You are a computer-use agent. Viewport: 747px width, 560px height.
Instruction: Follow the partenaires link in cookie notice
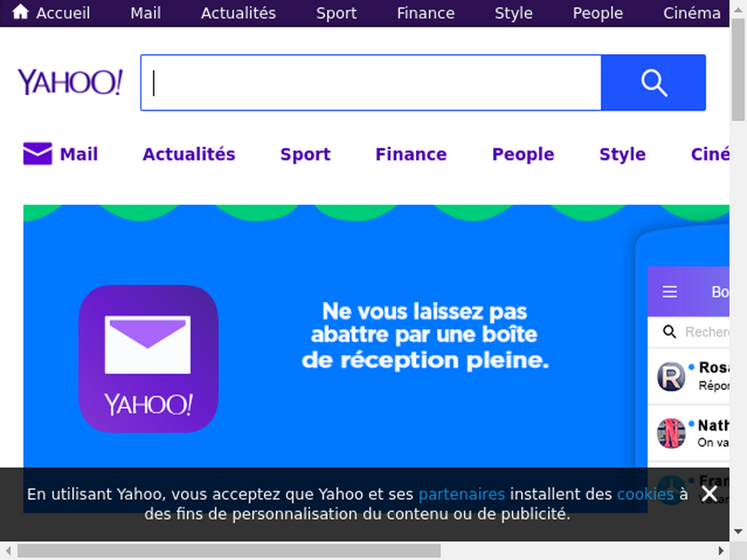(x=461, y=494)
